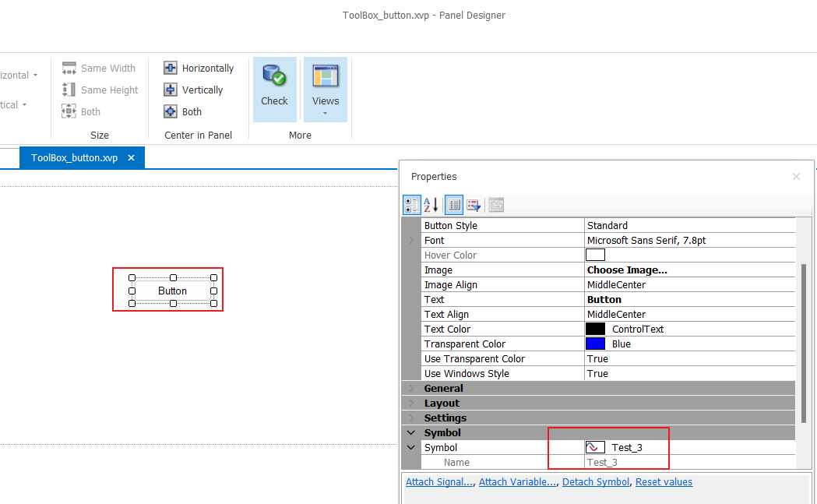817x504 pixels.
Task: Show the properties list view
Action: [x=455, y=206]
